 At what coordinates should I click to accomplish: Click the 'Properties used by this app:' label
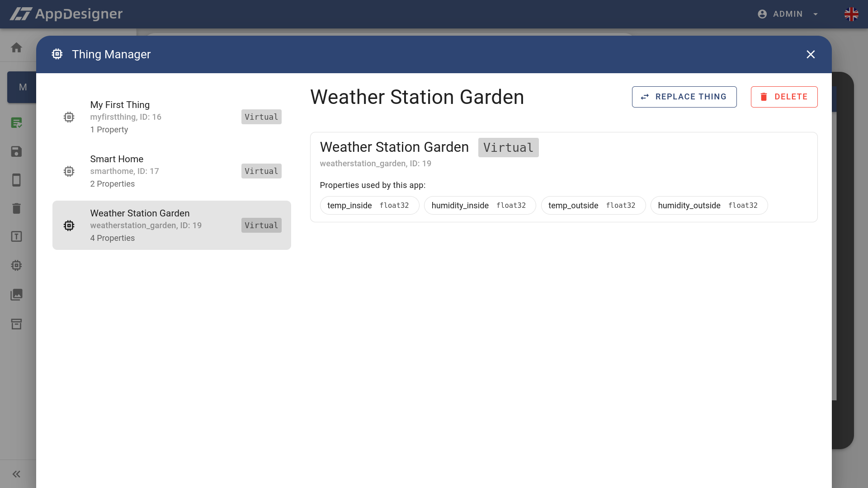[373, 185]
